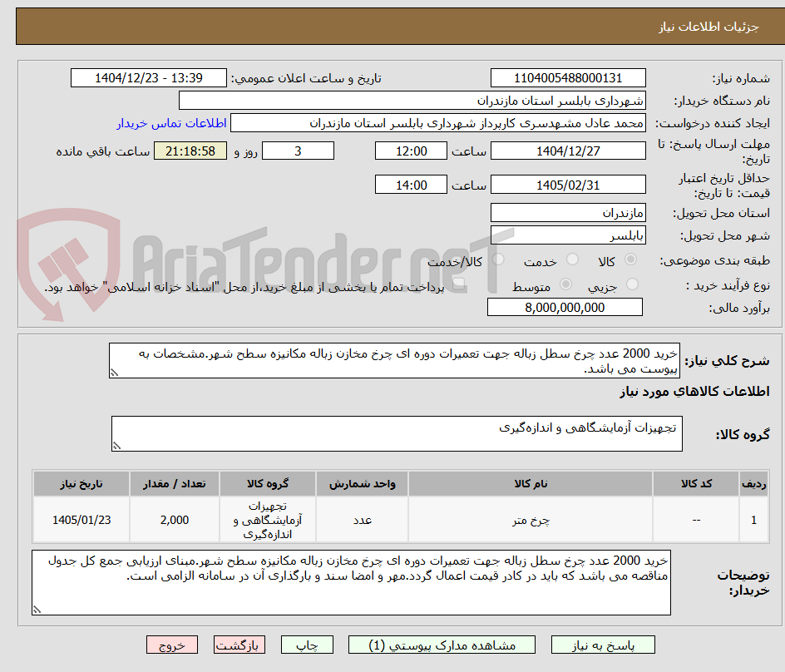Select the کالا/خدمت radio button

498,259
